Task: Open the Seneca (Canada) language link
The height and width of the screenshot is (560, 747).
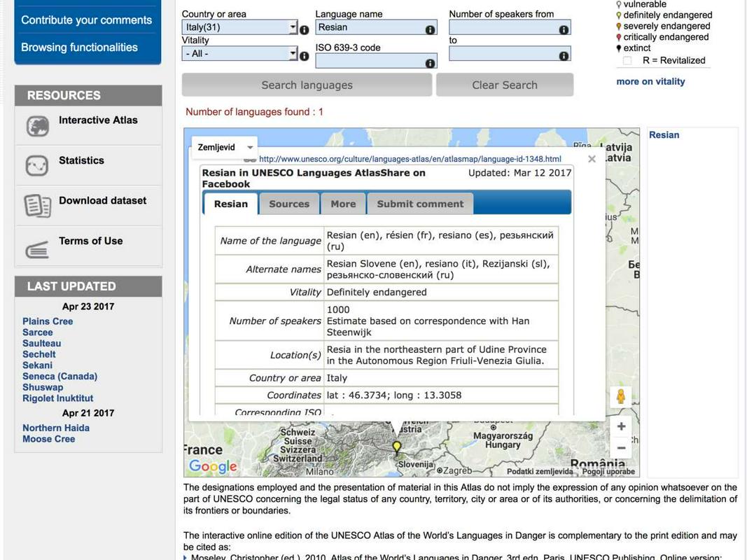Action: tap(60, 376)
